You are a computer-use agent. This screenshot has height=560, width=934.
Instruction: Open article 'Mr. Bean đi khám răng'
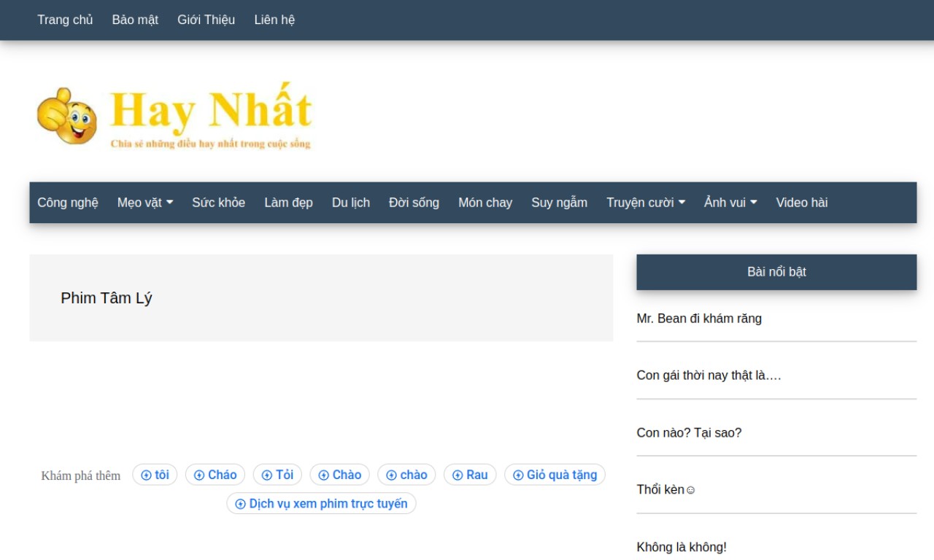[698, 319]
